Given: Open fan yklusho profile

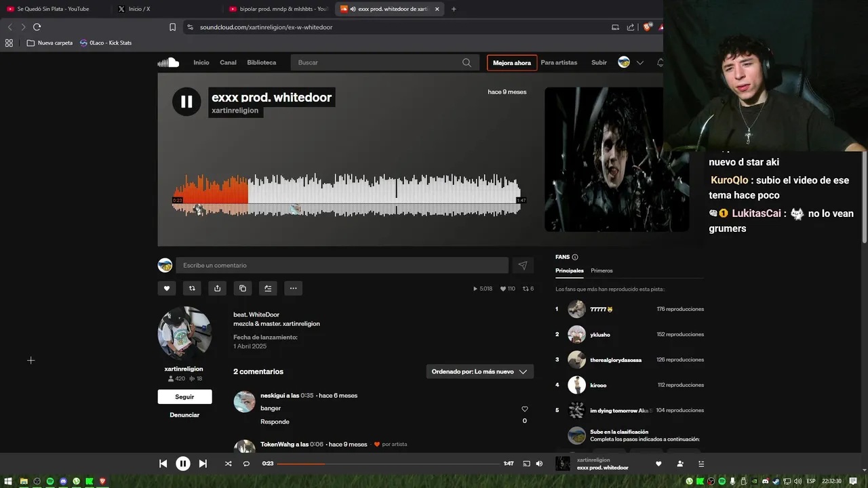Looking at the screenshot, I should 600,334.
